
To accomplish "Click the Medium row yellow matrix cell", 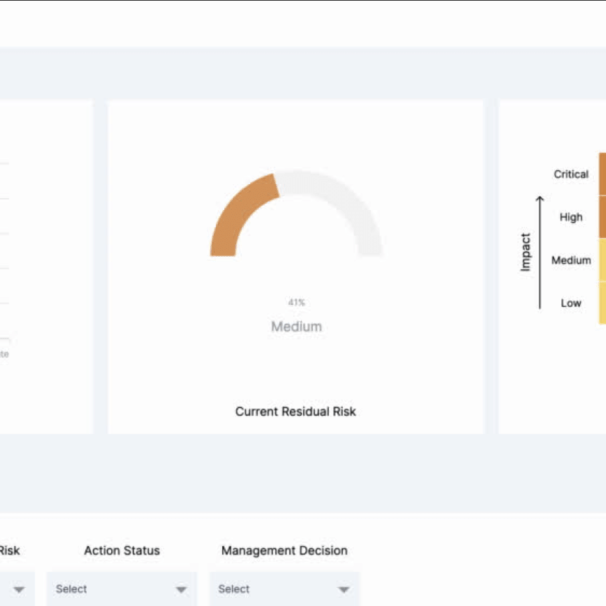I will tap(603, 260).
